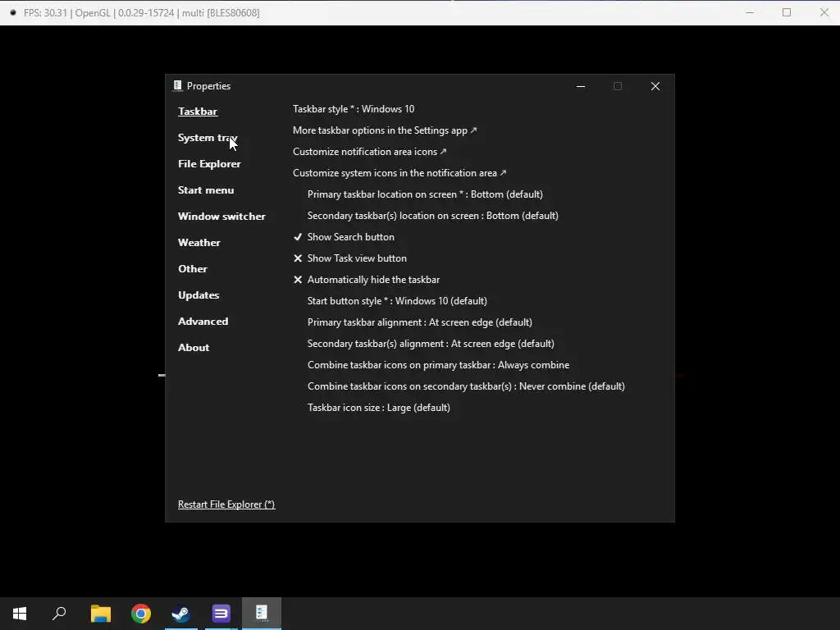
Task: Change Taskbar icon size setting
Action: [x=379, y=408]
